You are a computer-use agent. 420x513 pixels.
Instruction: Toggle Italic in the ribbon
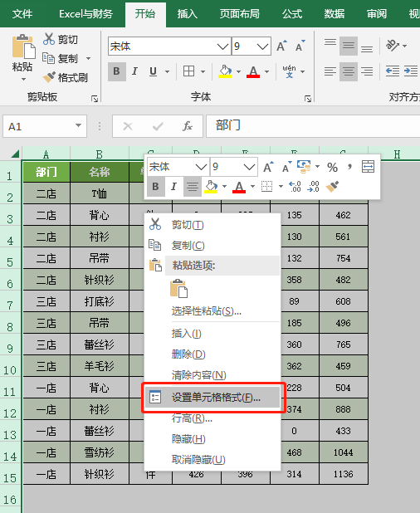[x=134, y=71]
